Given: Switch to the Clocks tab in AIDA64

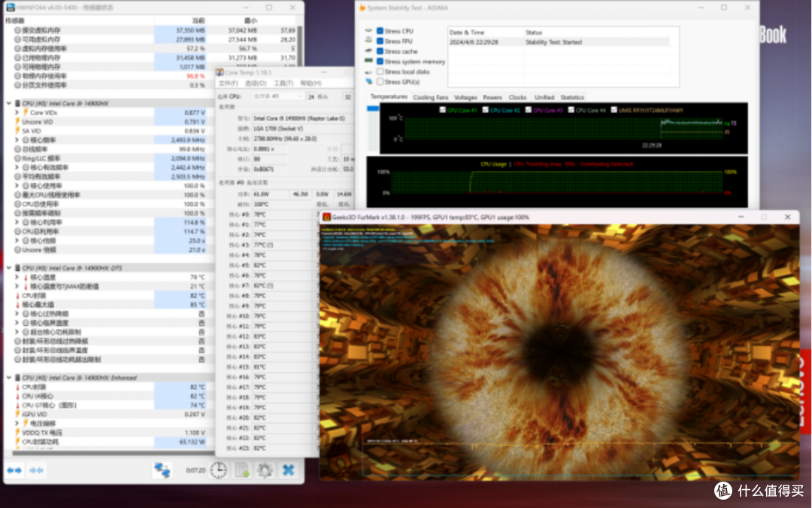Looking at the screenshot, I should [517, 97].
